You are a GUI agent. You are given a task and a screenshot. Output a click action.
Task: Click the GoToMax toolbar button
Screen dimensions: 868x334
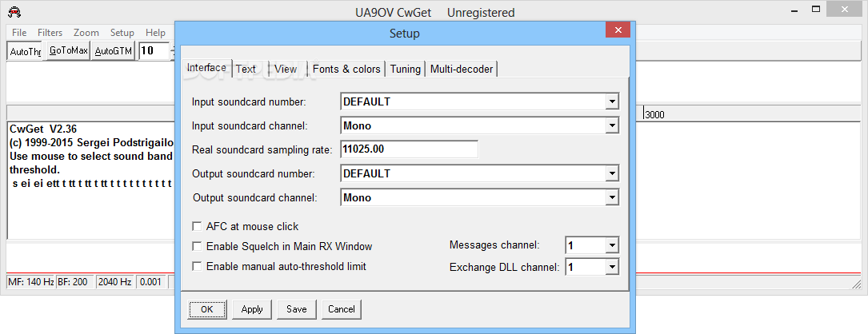(68, 51)
